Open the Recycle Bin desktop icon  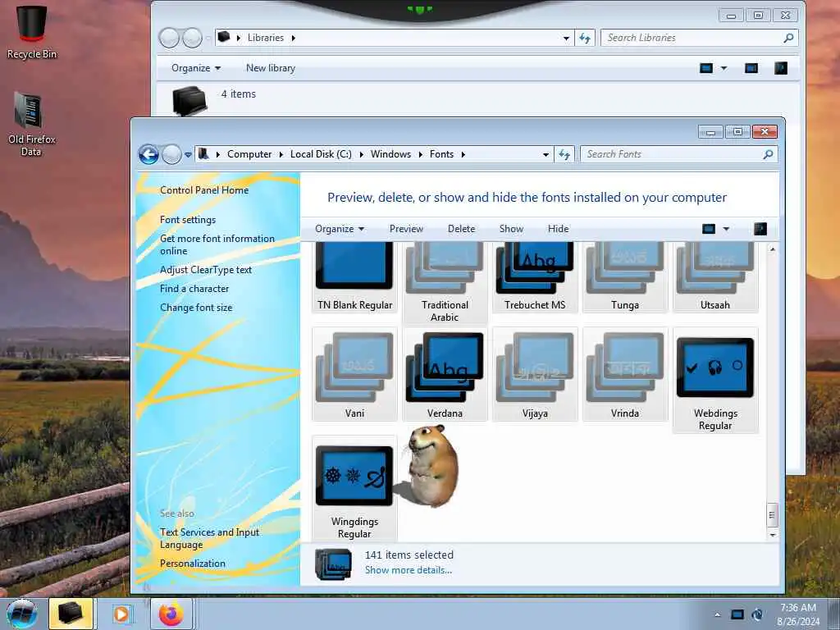tap(32, 32)
